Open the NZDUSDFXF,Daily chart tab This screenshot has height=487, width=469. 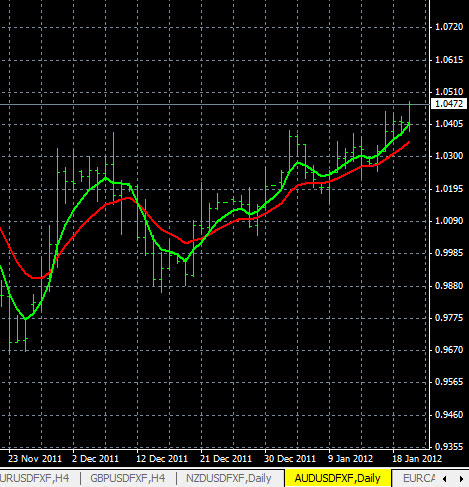229,478
